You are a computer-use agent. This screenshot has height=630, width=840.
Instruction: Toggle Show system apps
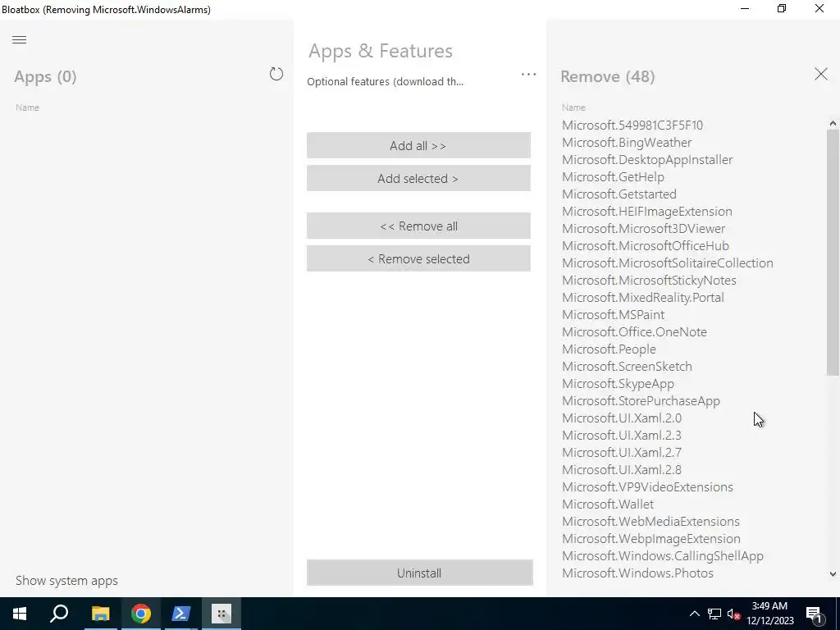tap(66, 581)
